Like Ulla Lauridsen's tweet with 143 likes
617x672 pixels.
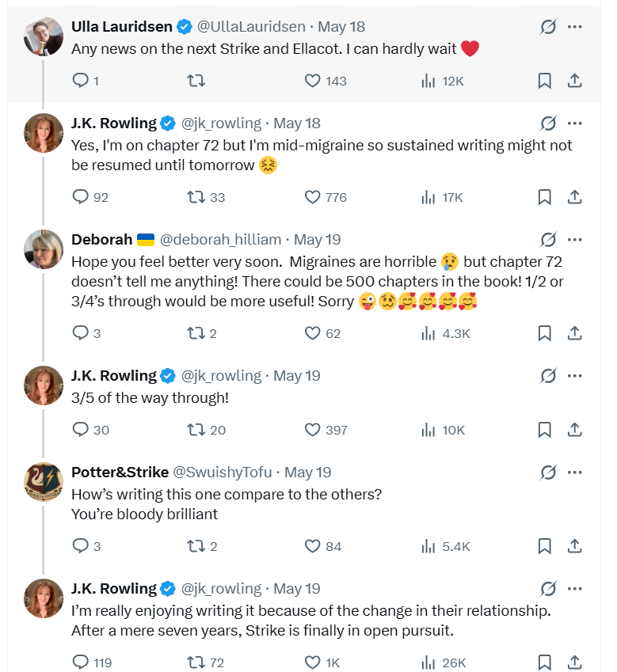pos(325,81)
